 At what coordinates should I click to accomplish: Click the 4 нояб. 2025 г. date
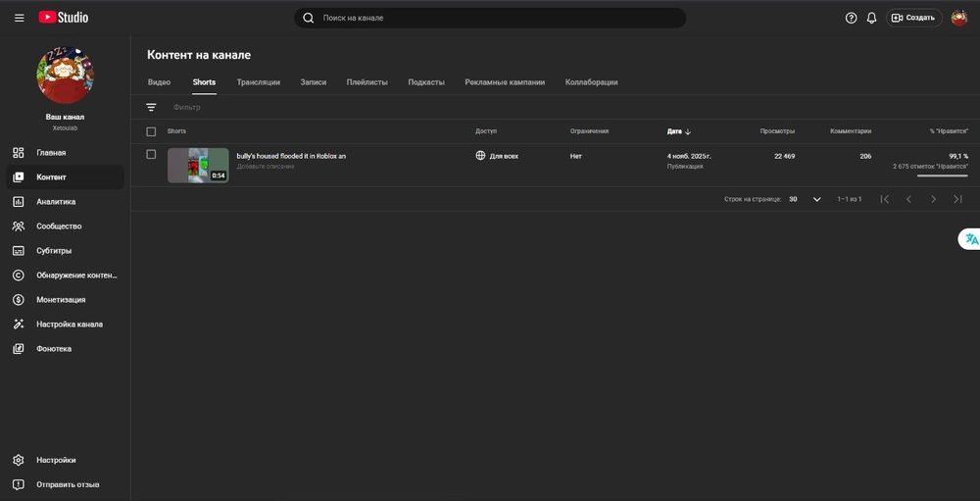689,156
